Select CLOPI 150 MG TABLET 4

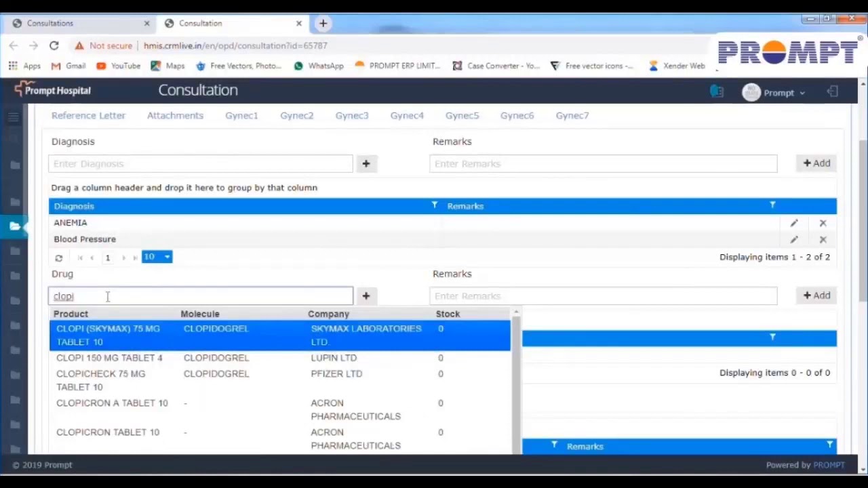click(279, 358)
